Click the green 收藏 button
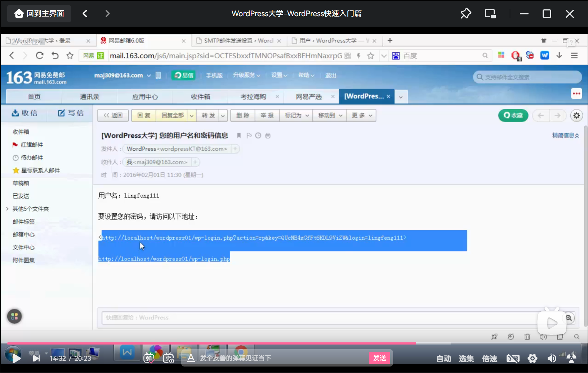This screenshot has height=373, width=588. click(513, 115)
